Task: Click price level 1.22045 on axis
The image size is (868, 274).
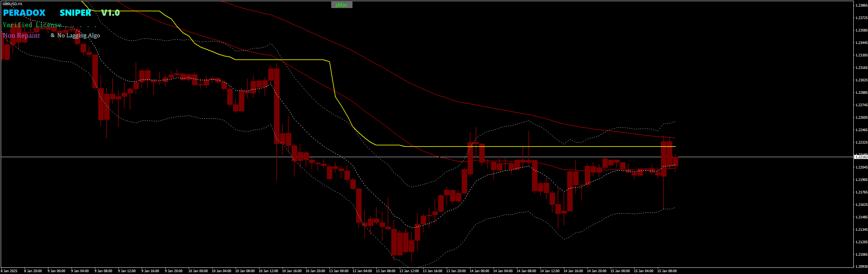Action: tap(861, 167)
